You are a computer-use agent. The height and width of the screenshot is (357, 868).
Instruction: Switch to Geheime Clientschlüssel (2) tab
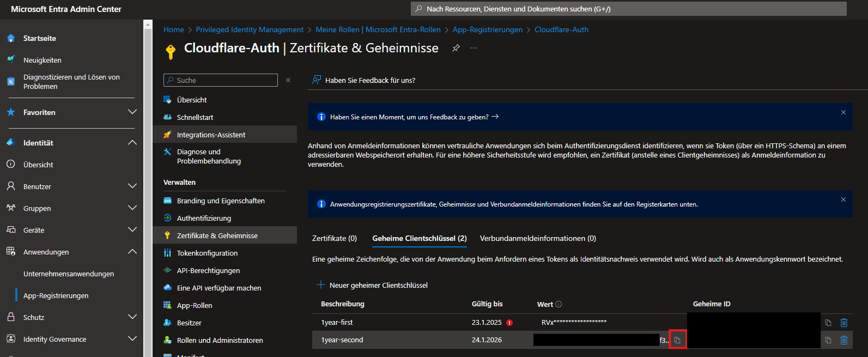[x=420, y=238]
